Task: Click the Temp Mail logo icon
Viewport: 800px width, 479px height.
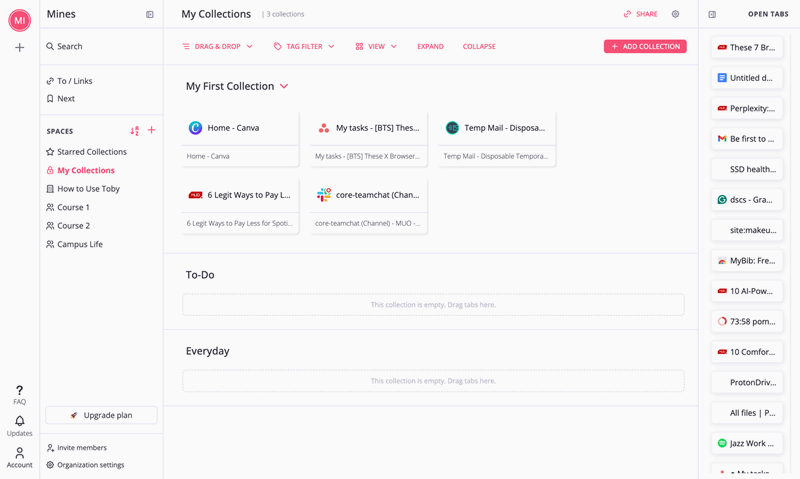Action: click(x=453, y=128)
